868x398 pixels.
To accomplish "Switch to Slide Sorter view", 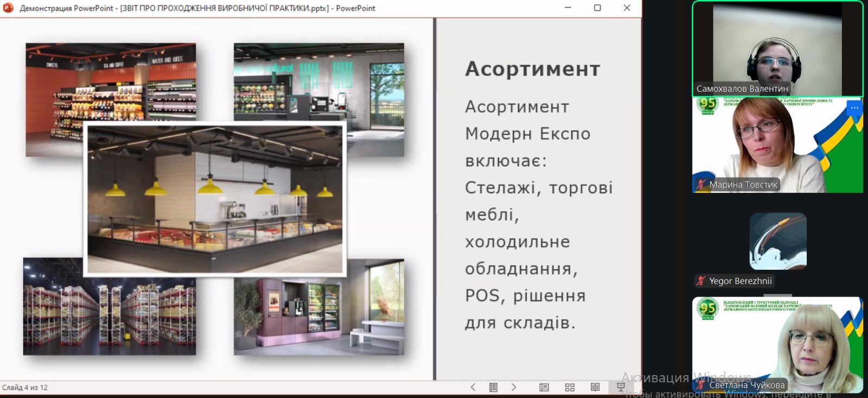I will pyautogui.click(x=570, y=387).
